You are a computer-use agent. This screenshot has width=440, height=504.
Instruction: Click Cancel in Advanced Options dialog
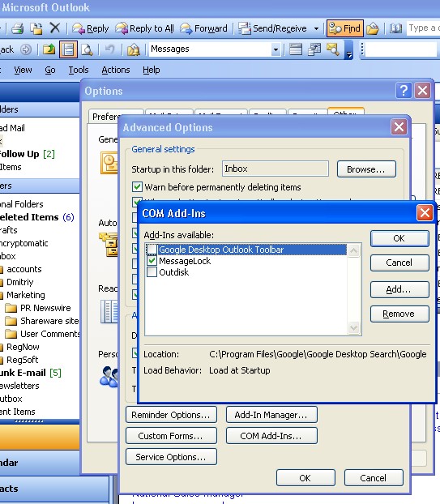point(374,478)
